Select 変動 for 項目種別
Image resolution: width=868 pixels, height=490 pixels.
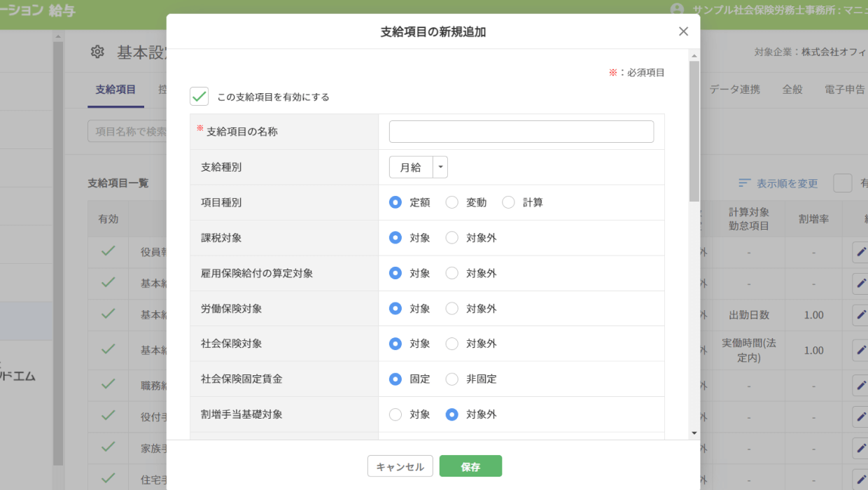(452, 202)
